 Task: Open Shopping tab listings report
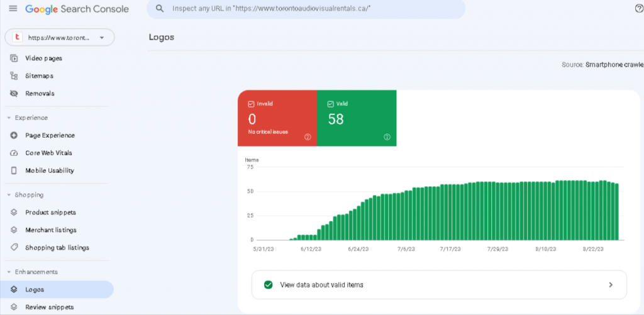tap(57, 248)
